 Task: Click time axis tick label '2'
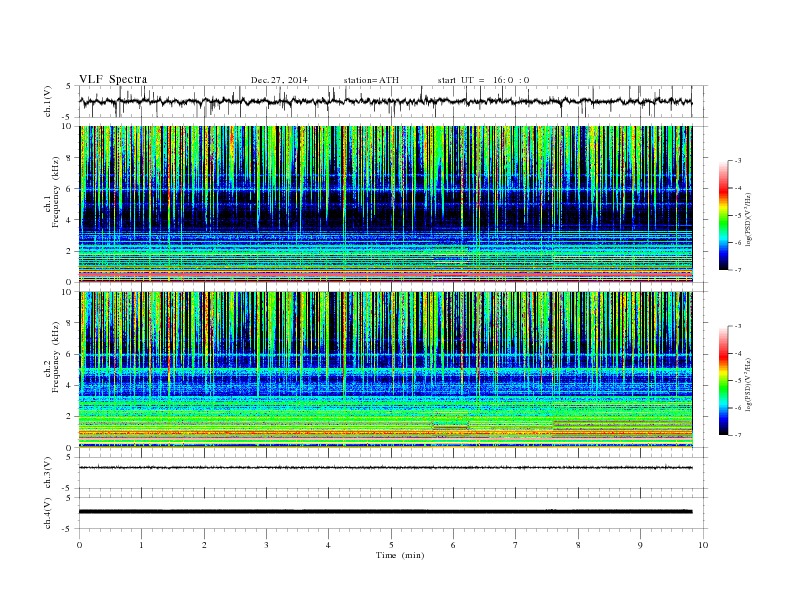(204, 545)
